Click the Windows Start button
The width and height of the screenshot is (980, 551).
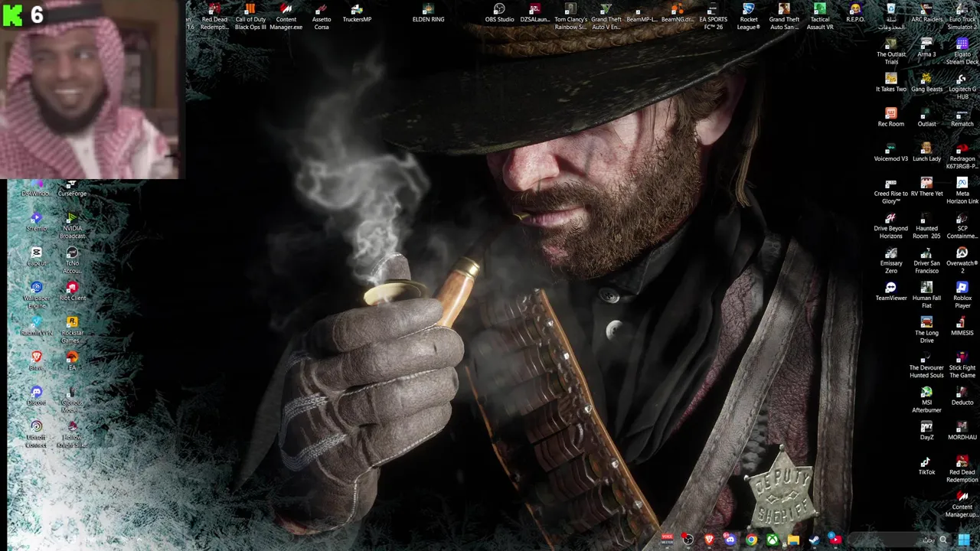coord(963,540)
